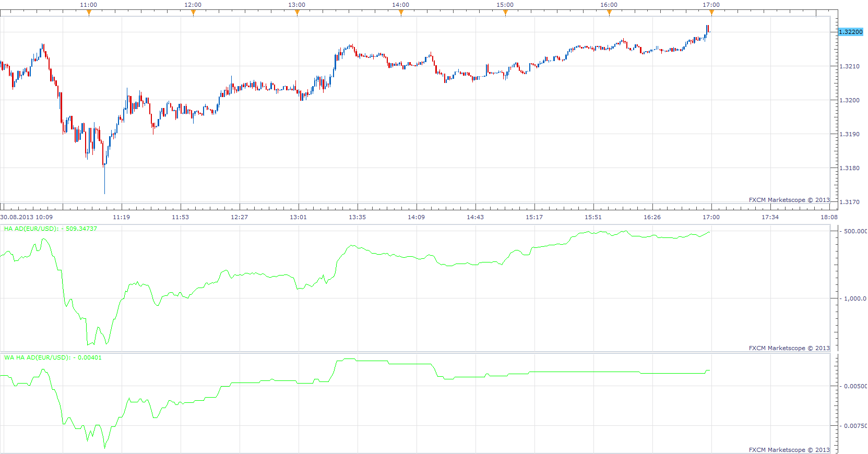The height and width of the screenshot is (454, 868).
Task: Click the 1.3170 price axis value
Action: [849, 202]
